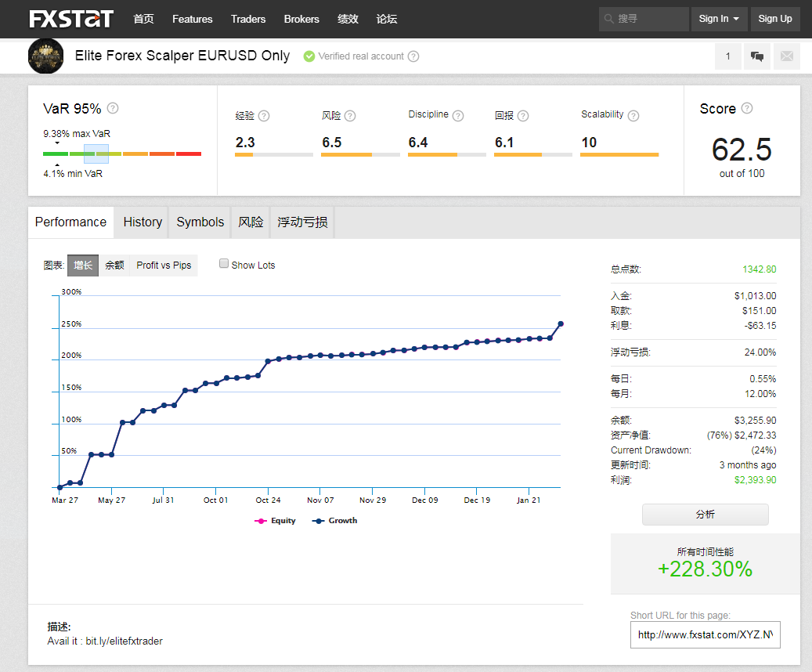Click the Elite Forex Scalper avatar image
Viewport: 812px width, 672px height.
click(45, 56)
